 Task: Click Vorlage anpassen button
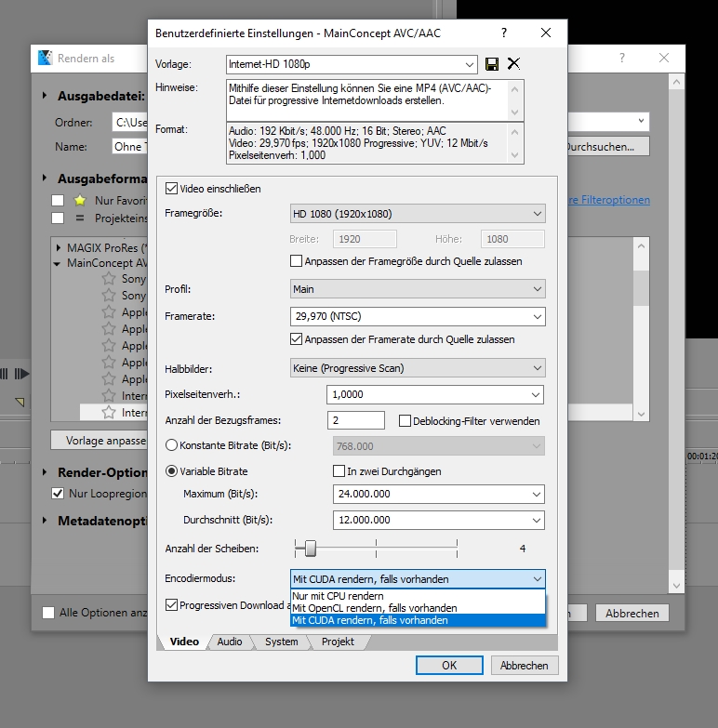pyautogui.click(x=100, y=440)
